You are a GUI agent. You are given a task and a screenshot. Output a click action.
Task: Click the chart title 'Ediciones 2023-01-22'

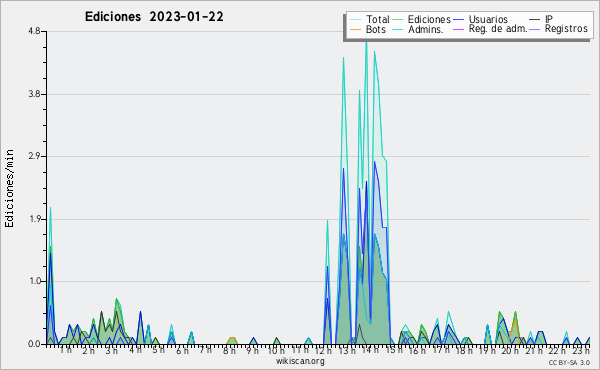[x=154, y=17]
